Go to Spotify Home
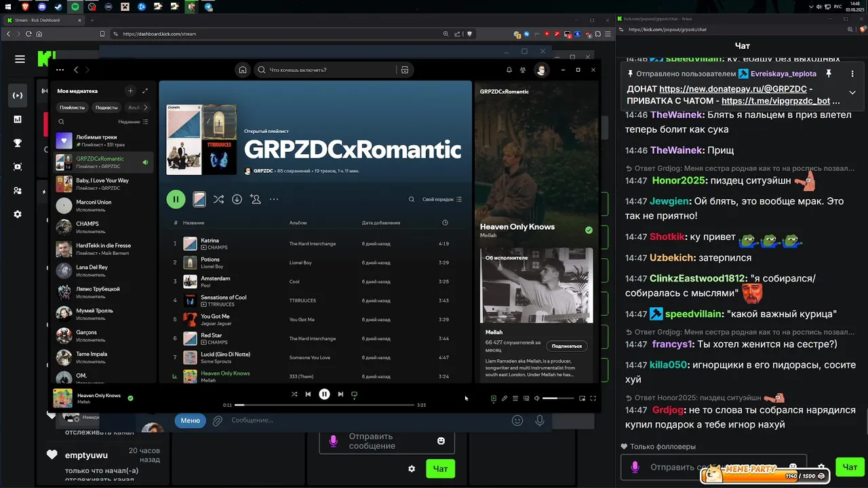The height and width of the screenshot is (488, 868). [x=243, y=70]
